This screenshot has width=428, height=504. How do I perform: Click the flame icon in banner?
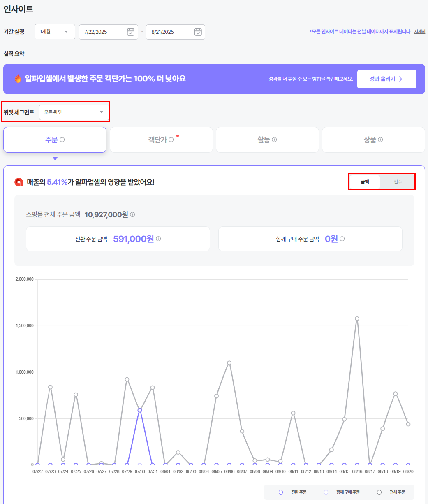click(x=18, y=79)
